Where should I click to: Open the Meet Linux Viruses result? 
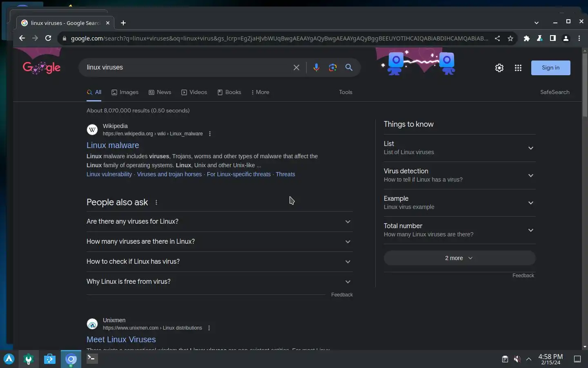pyautogui.click(x=121, y=339)
